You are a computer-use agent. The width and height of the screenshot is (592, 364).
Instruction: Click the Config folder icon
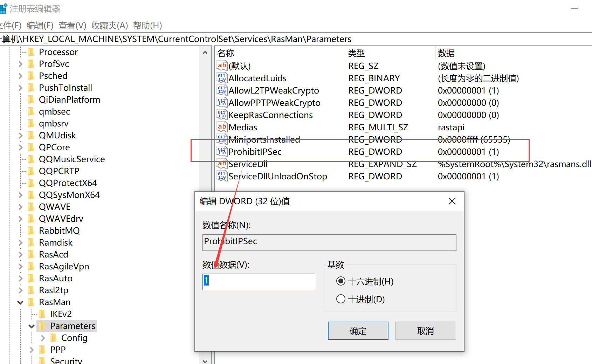click(x=54, y=338)
